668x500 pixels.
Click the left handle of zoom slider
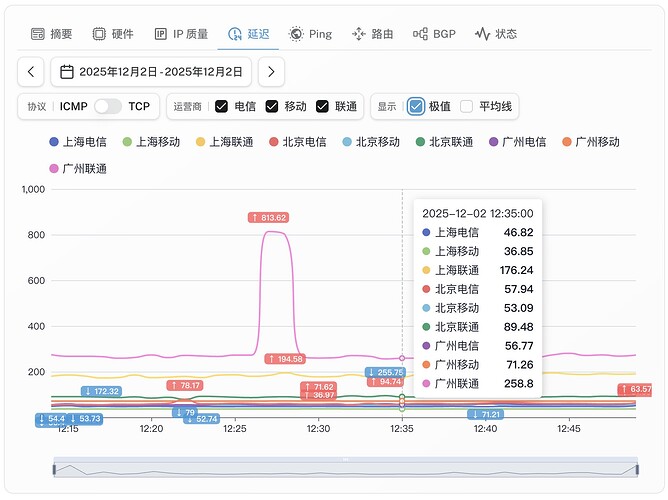[54, 469]
